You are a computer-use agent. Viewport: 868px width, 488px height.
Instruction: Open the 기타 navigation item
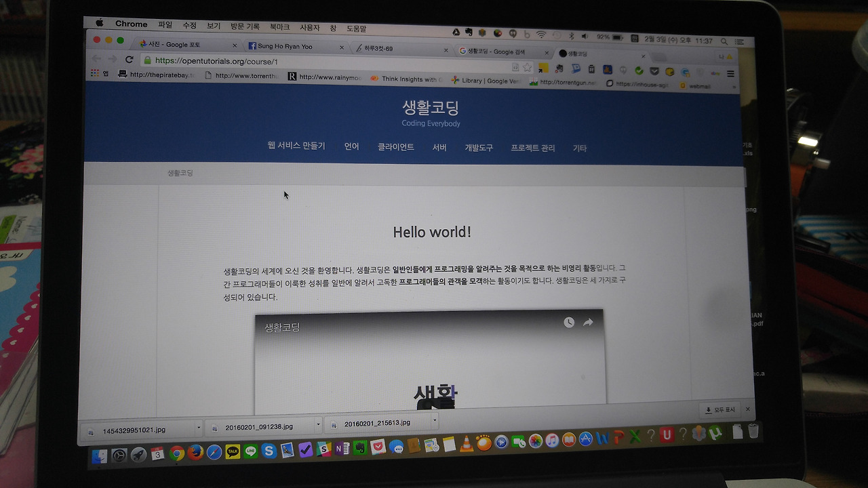pos(580,148)
